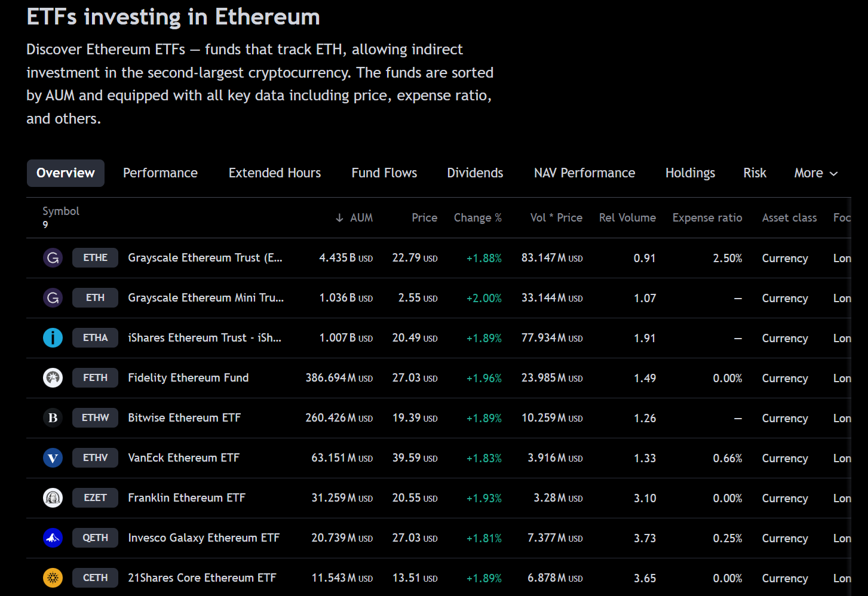868x596 pixels.
Task: Sort by the Vol * Price column header
Action: [556, 218]
